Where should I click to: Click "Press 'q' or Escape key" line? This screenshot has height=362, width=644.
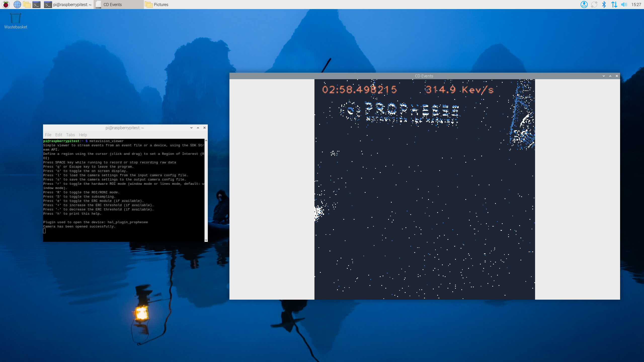point(88,167)
